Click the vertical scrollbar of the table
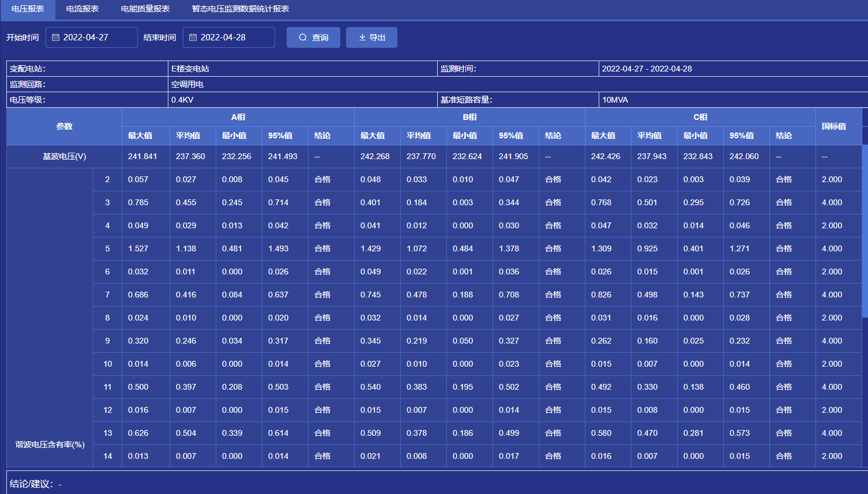Image resolution: width=868 pixels, height=494 pixels. click(865, 231)
